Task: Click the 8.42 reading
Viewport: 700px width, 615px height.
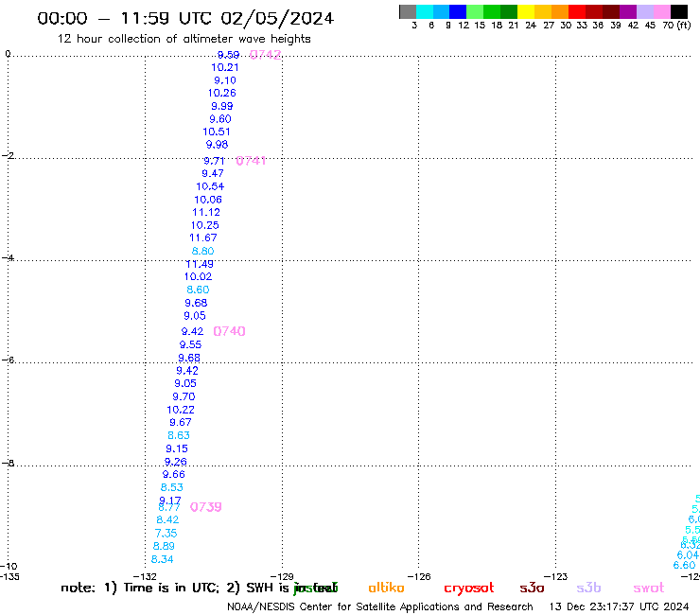Action: pos(167,519)
